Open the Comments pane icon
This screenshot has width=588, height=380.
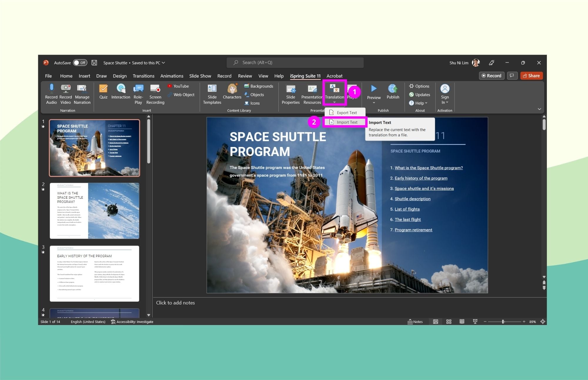click(x=512, y=76)
